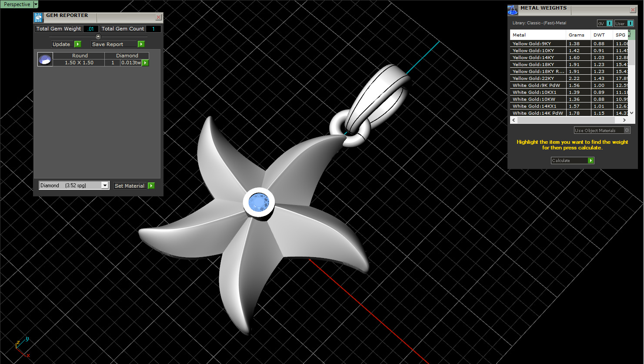This screenshot has width=644, height=364.
Task: Enable Use Object Materials option
Action: coord(602,130)
